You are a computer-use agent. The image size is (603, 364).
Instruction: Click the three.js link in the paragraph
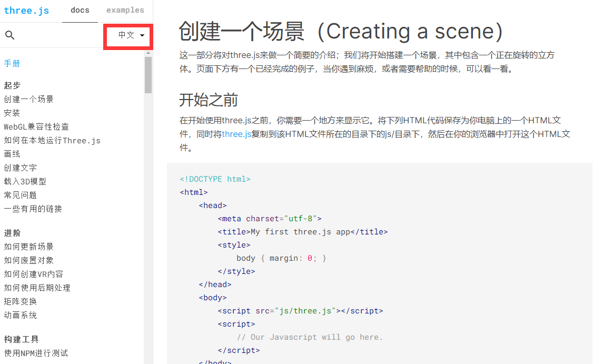click(x=236, y=134)
